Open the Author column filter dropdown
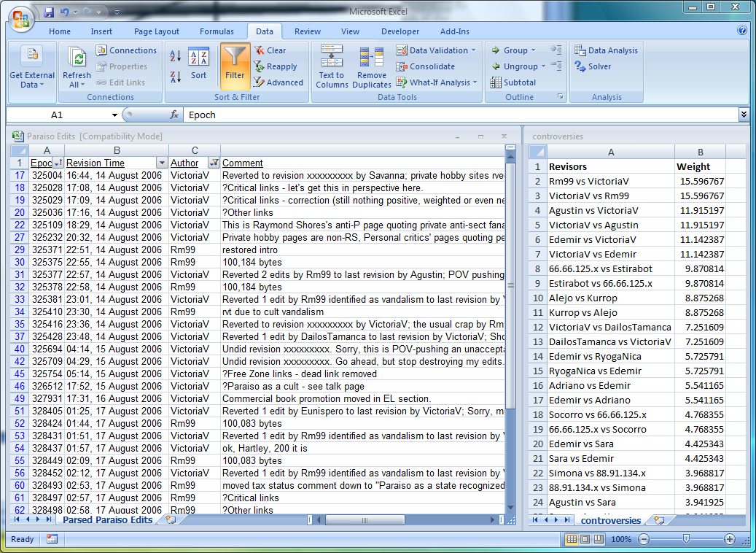This screenshot has height=553, width=756. 214,163
